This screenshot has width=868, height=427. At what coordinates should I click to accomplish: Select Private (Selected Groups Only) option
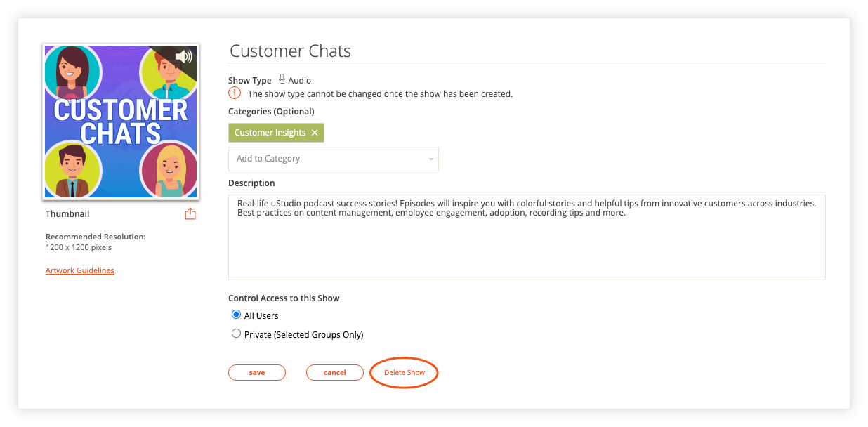[237, 334]
